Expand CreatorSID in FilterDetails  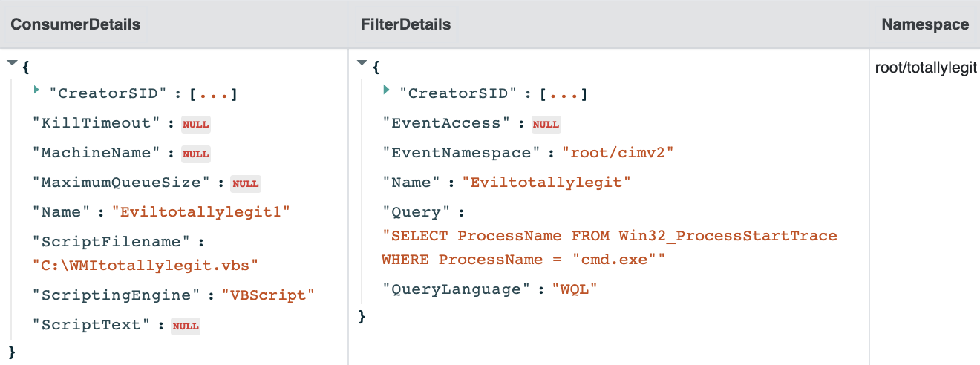[x=387, y=91]
